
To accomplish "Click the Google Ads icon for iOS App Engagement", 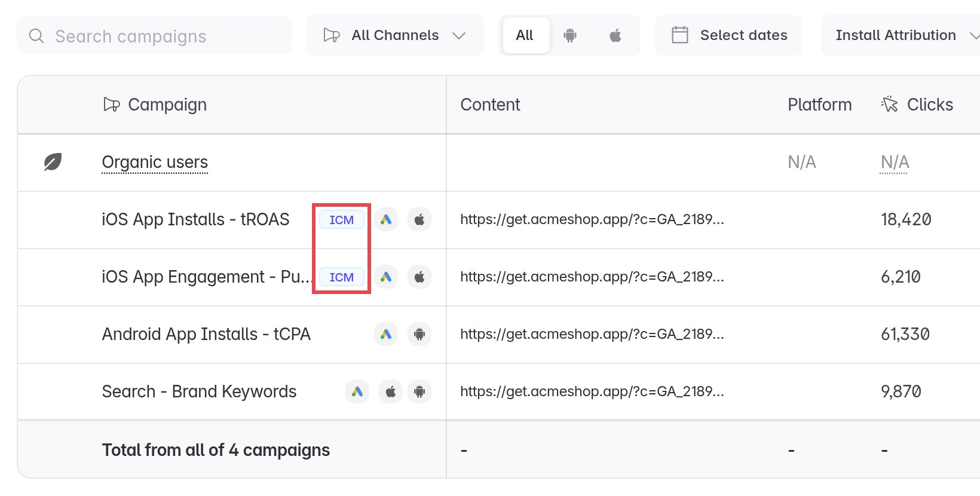I will [386, 277].
